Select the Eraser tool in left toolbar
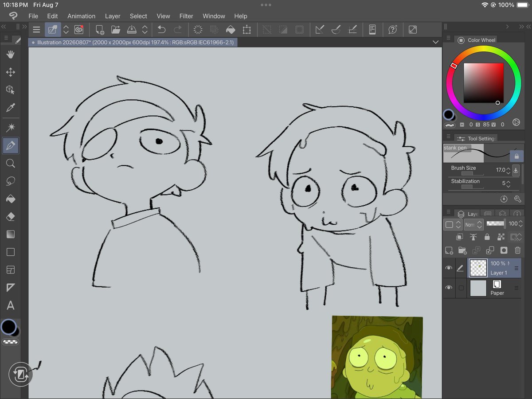The height and width of the screenshot is (399, 532). coord(11,217)
